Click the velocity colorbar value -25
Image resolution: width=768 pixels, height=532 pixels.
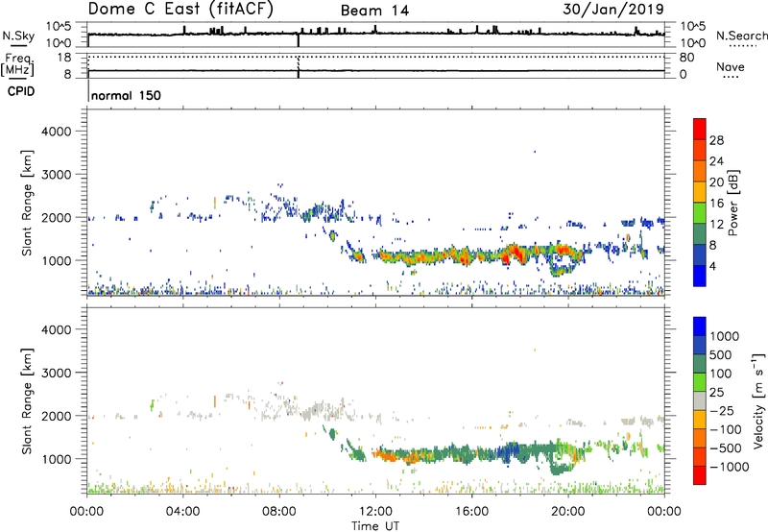pyautogui.click(x=722, y=410)
